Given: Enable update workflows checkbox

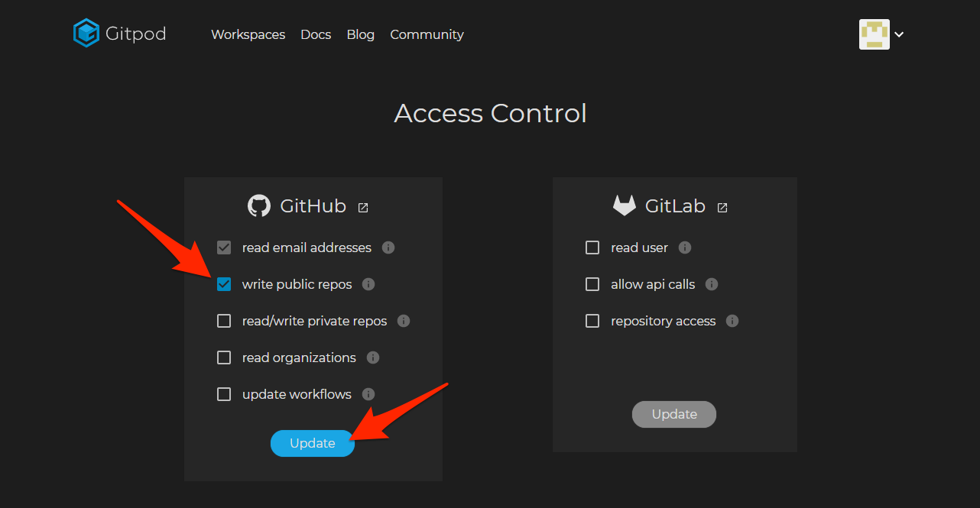Looking at the screenshot, I should [x=224, y=394].
